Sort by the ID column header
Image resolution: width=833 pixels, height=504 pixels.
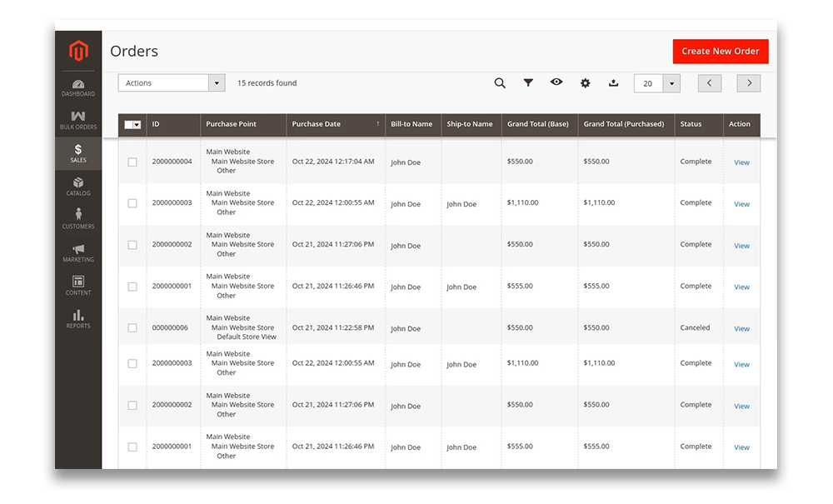tap(173, 125)
